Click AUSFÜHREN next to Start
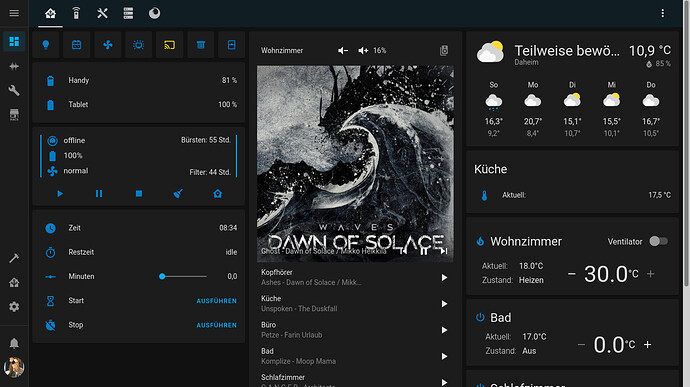Screen dimensions: 690x387 click(217, 301)
